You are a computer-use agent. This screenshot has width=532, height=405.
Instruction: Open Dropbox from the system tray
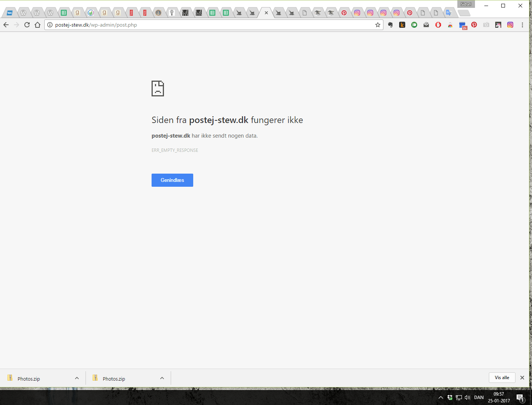[450, 397]
